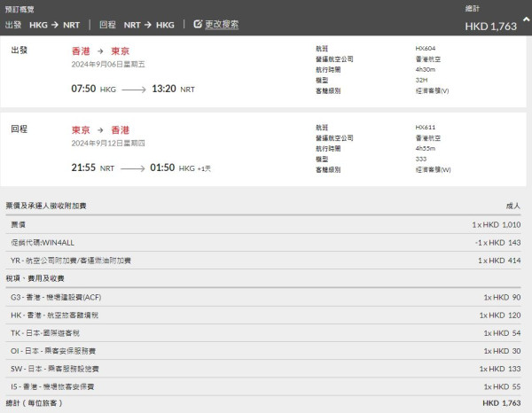Click the discount amount -1 x HKD 143
This screenshot has width=532, height=413.
click(497, 243)
